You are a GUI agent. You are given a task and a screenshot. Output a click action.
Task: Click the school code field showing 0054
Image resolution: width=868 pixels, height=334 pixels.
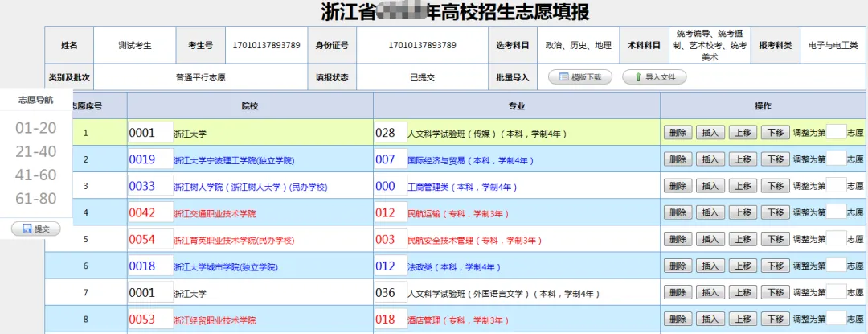click(x=150, y=240)
